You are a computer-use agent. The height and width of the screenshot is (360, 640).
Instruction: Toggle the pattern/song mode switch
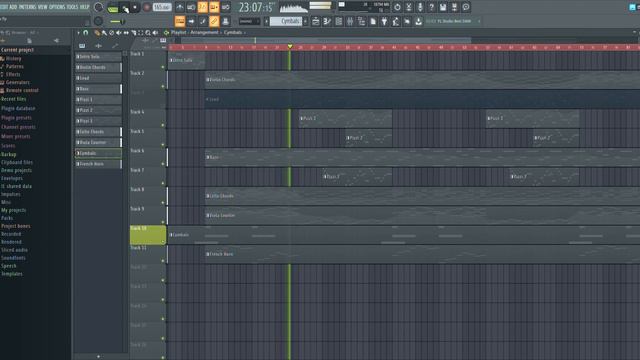[x=113, y=8]
